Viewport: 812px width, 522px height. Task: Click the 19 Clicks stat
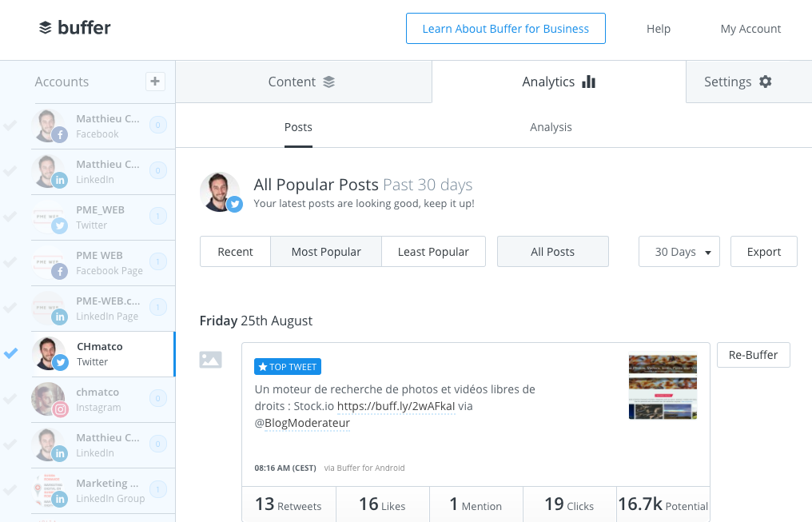[x=569, y=504]
